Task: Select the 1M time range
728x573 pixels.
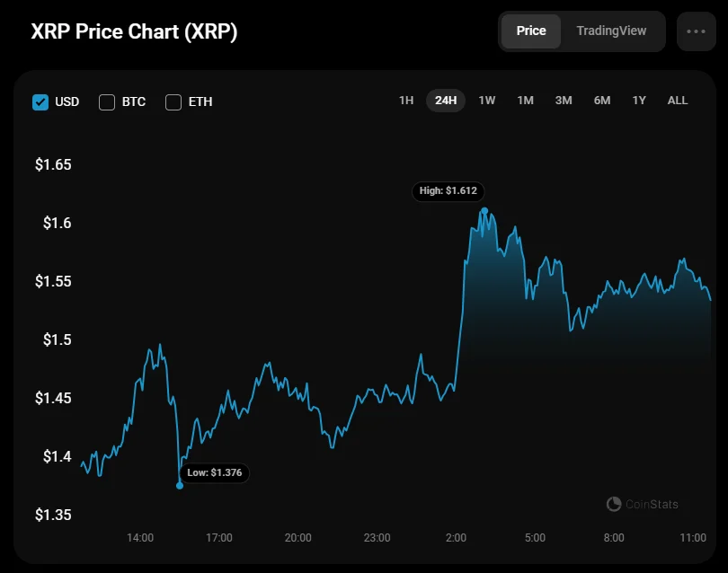Action: (526, 101)
